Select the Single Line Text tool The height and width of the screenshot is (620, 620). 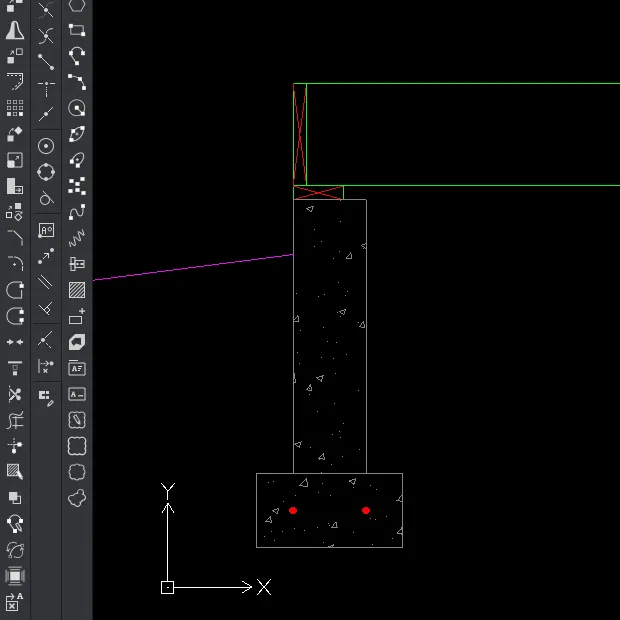tap(77, 394)
